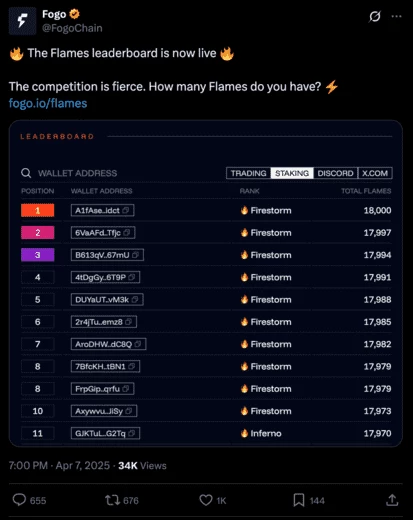Switch to the TRADING tab
Viewport: 413px width, 520px height.
(248, 173)
